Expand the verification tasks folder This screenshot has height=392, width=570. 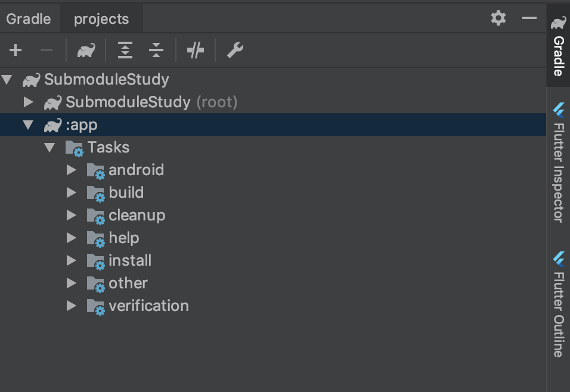pos(72,306)
